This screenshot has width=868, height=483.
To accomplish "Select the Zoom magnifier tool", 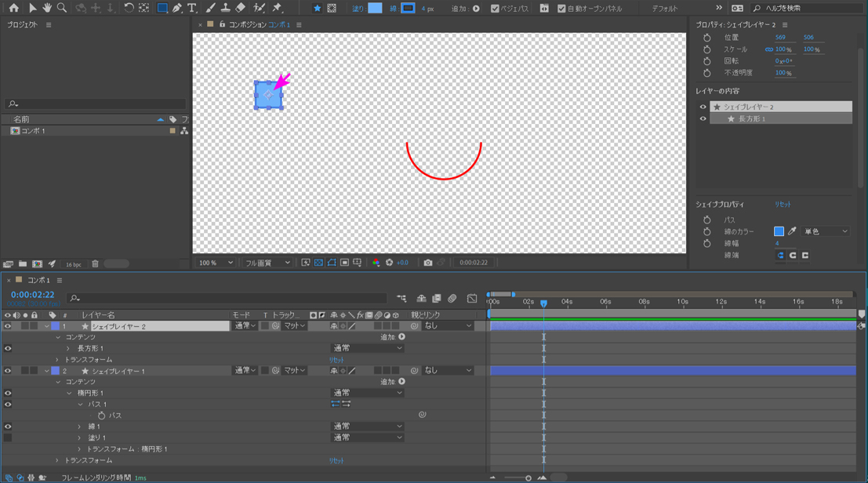I will coord(62,8).
